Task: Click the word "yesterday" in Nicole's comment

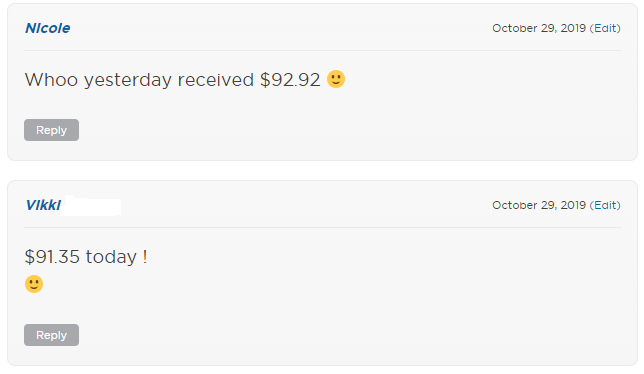Action: 128,81
